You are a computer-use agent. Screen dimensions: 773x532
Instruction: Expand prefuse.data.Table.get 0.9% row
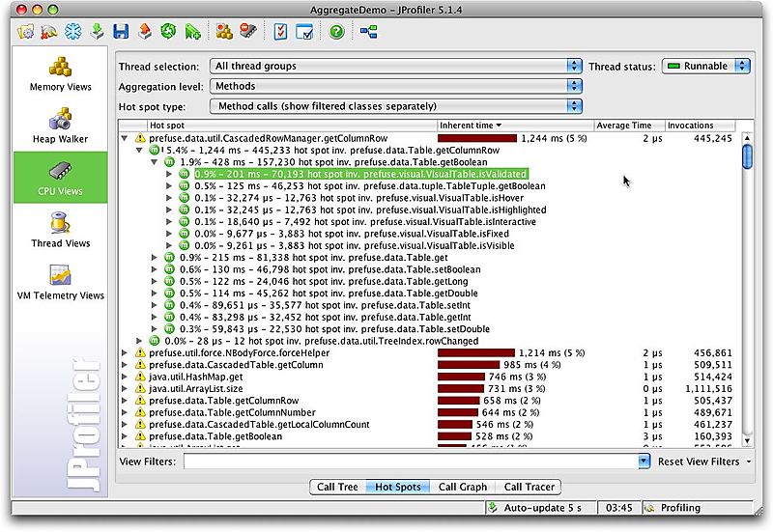click(x=155, y=258)
